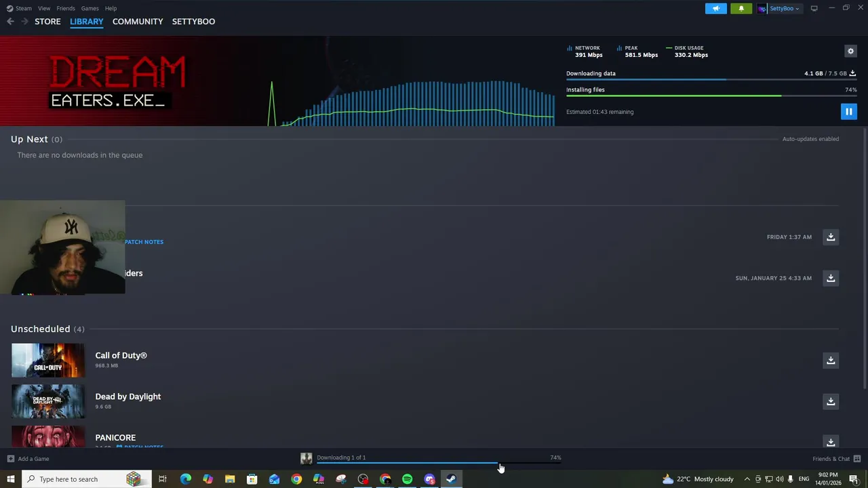Click game icon beside Downloading status
Screen dimensions: 868x488
(307, 459)
